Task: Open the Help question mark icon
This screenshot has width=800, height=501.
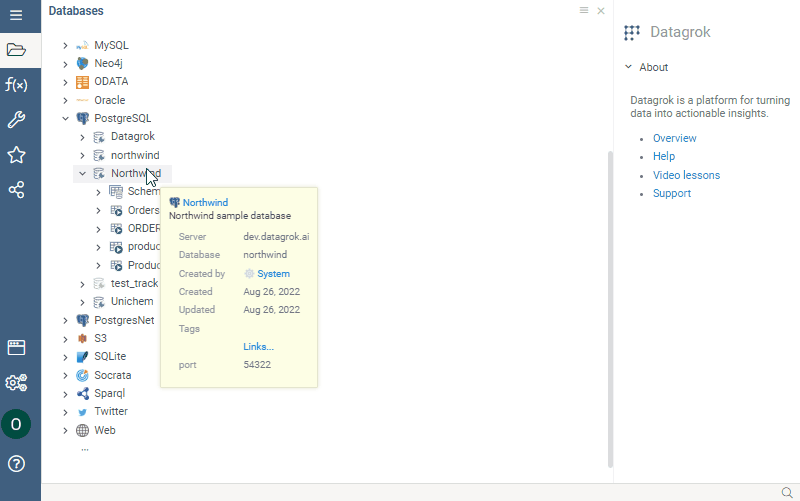Action: click(x=16, y=463)
